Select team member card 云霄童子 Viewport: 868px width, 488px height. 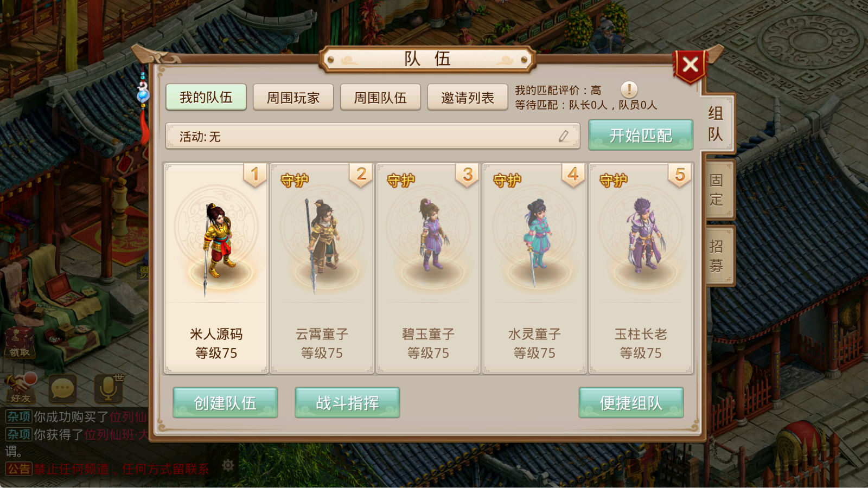tap(322, 268)
